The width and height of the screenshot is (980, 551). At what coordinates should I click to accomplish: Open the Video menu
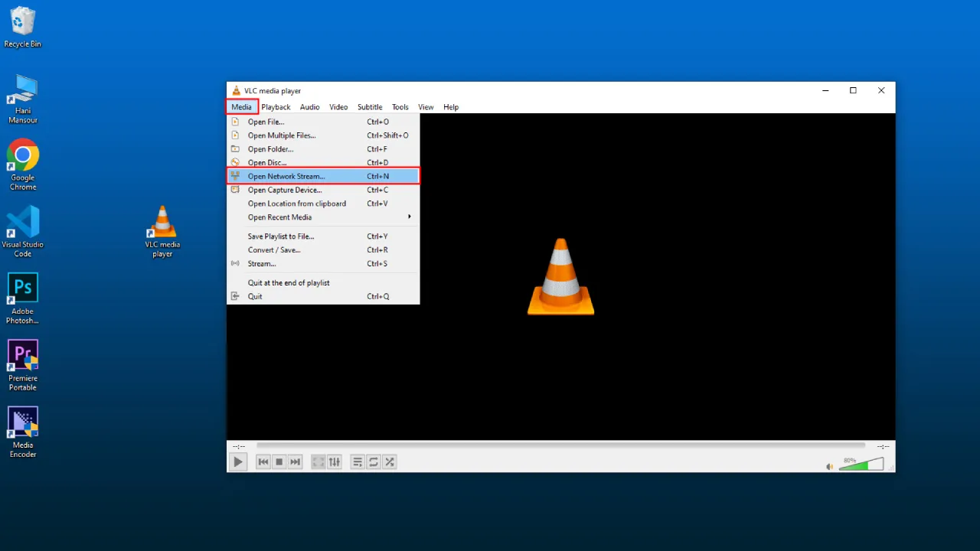[x=338, y=107]
